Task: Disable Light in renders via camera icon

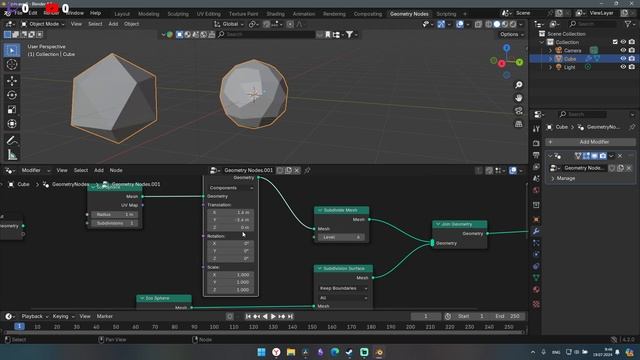Action: coord(632,67)
